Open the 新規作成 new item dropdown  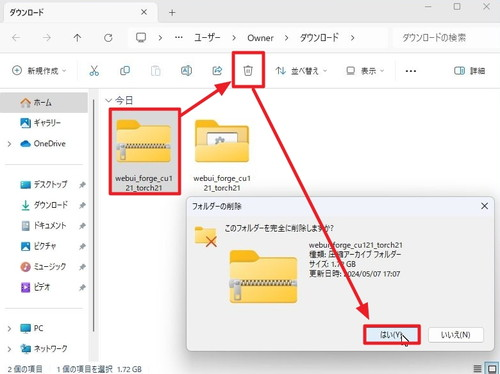[39, 71]
